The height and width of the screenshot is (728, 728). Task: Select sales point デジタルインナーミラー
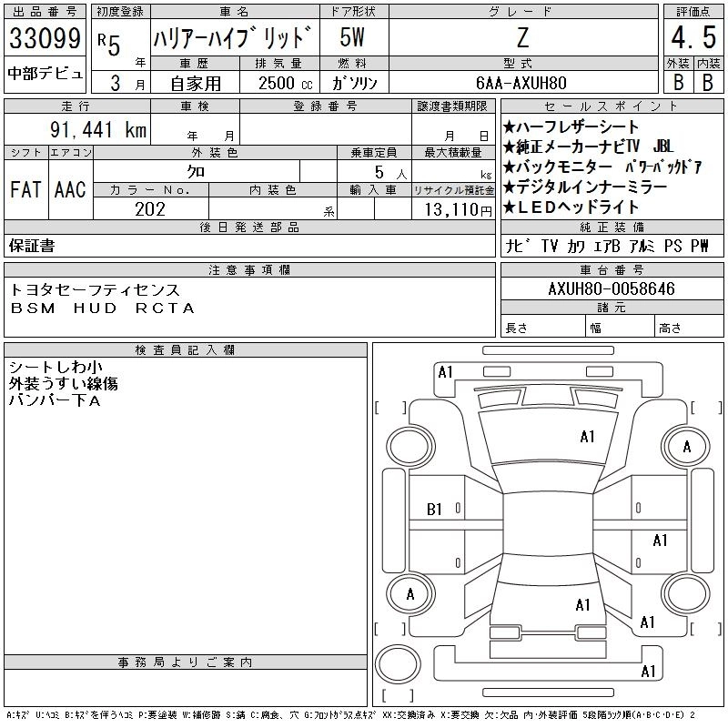click(585, 187)
